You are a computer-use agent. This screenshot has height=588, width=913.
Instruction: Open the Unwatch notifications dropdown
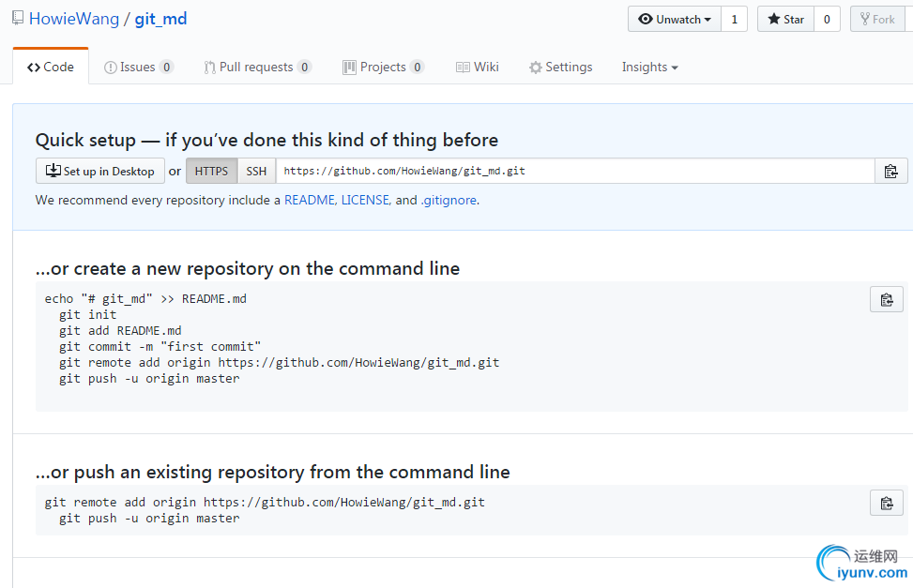(675, 19)
